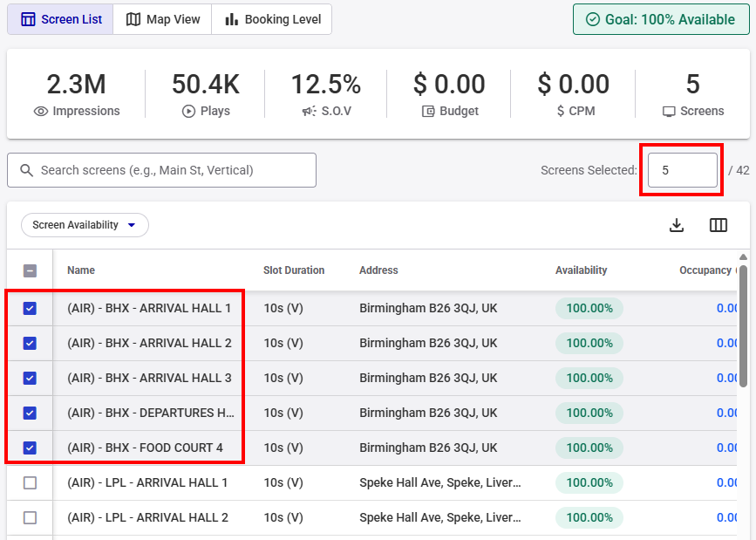The width and height of the screenshot is (756, 540).
Task: Click the monitor icon beside Screens
Action: (669, 112)
